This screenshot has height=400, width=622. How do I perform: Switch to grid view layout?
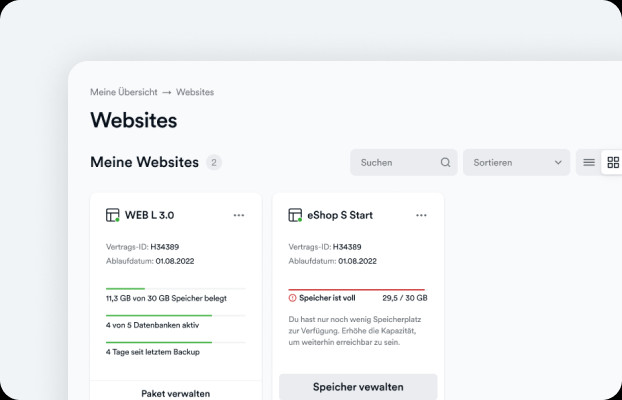click(x=613, y=162)
